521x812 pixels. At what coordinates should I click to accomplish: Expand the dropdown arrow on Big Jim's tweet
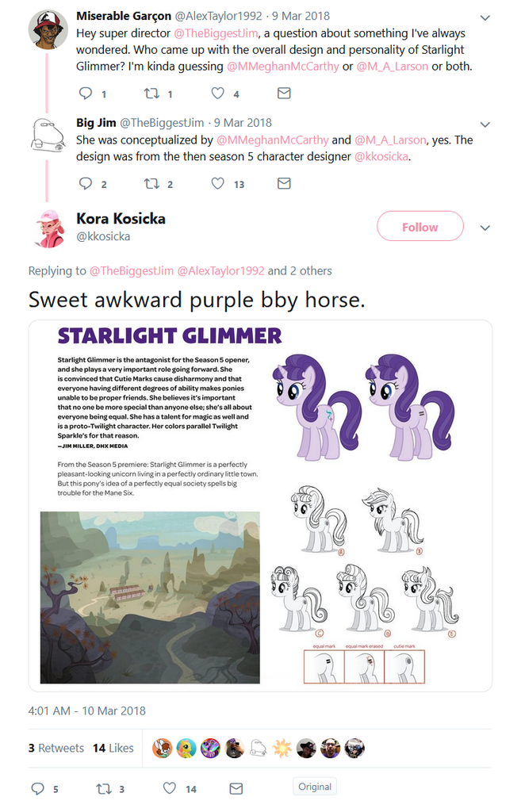(x=485, y=124)
